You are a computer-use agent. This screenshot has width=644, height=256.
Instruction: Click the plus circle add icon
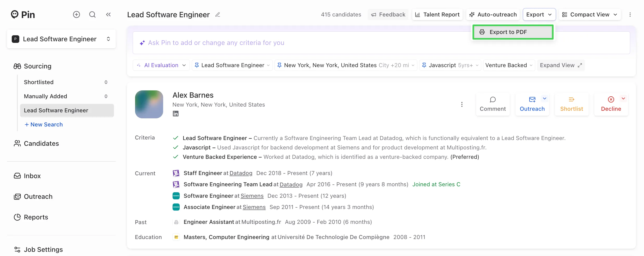point(76,14)
